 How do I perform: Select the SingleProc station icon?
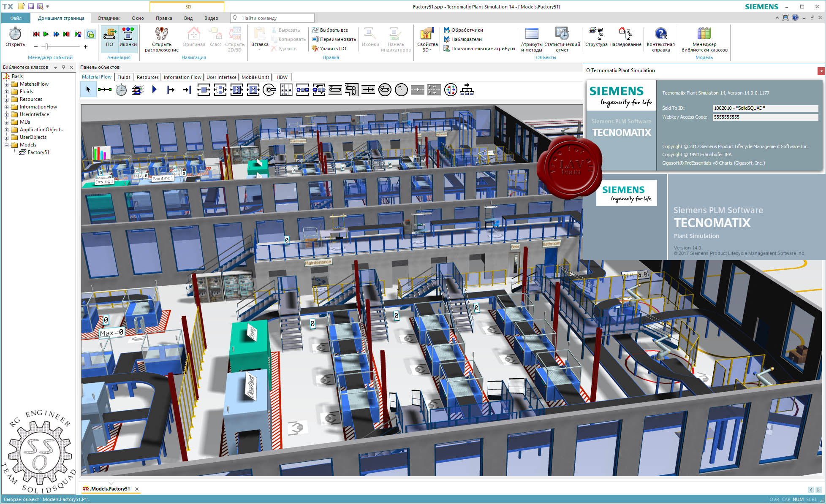204,89
